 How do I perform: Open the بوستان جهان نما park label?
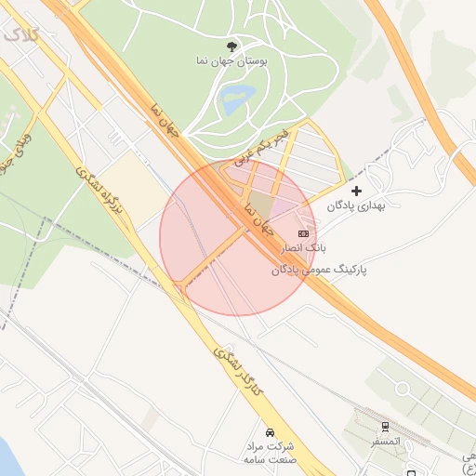[x=231, y=61]
